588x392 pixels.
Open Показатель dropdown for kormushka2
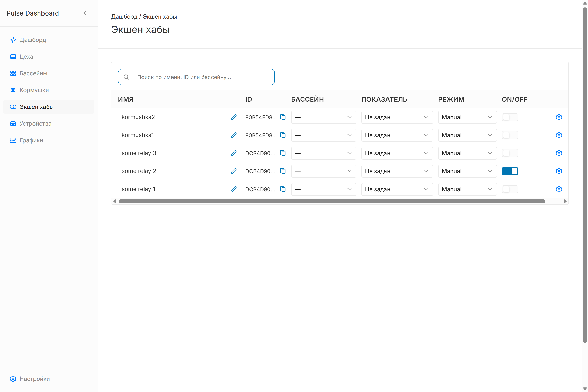(397, 117)
